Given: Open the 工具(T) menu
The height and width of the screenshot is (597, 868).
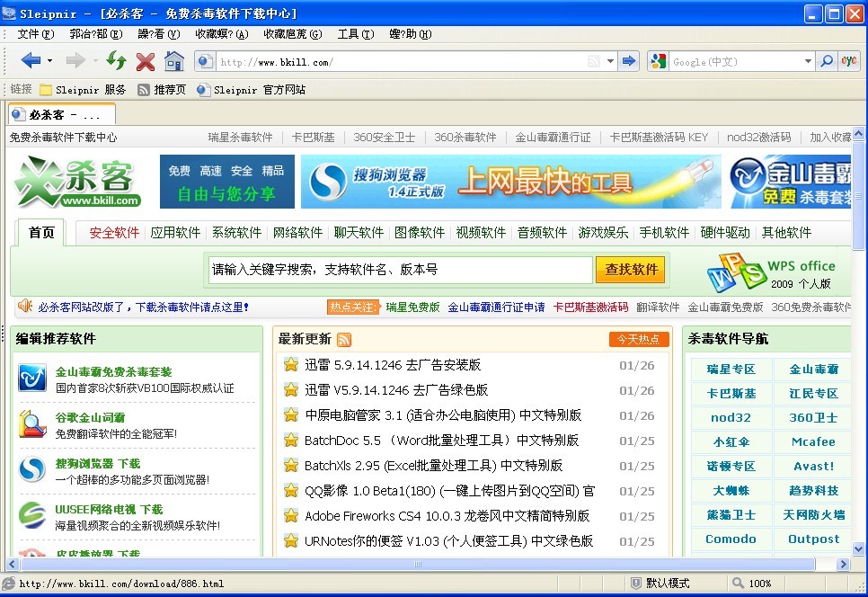Looking at the screenshot, I should [355, 34].
